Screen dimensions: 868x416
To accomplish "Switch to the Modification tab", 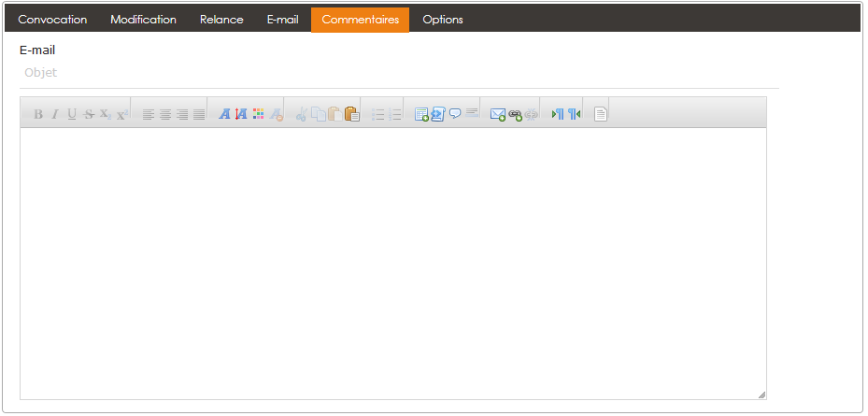I will (143, 20).
